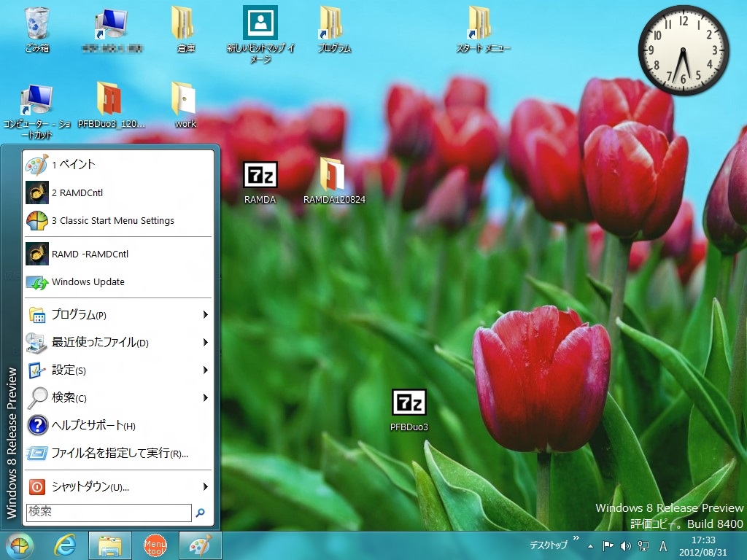Open the work folder on desktop
Image resolution: width=747 pixels, height=560 pixels.
[185, 99]
